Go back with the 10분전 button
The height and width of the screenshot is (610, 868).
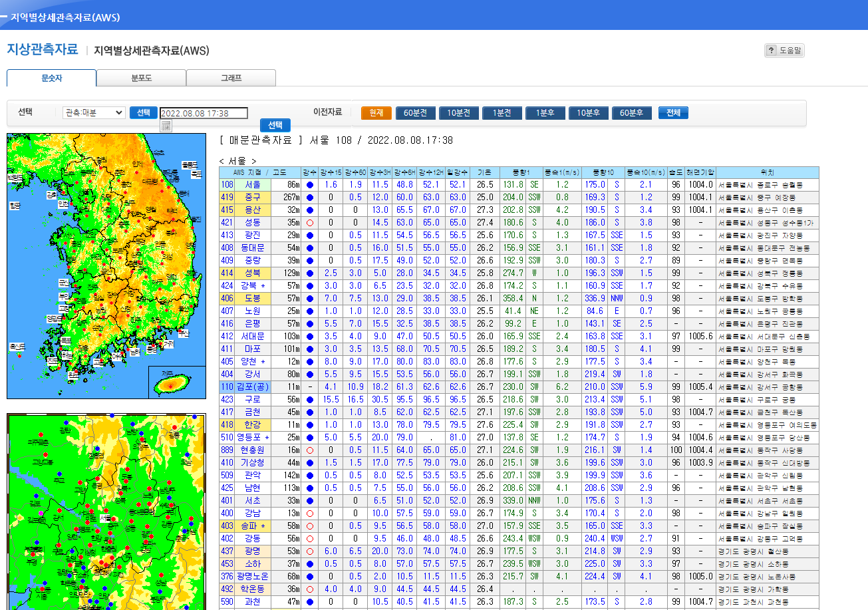[459, 113]
